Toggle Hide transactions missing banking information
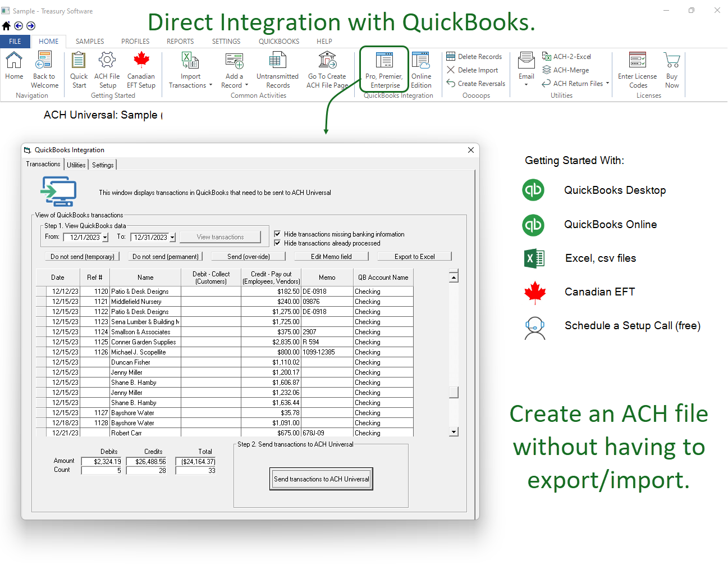Image resolution: width=728 pixels, height=564 pixels. coord(277,234)
